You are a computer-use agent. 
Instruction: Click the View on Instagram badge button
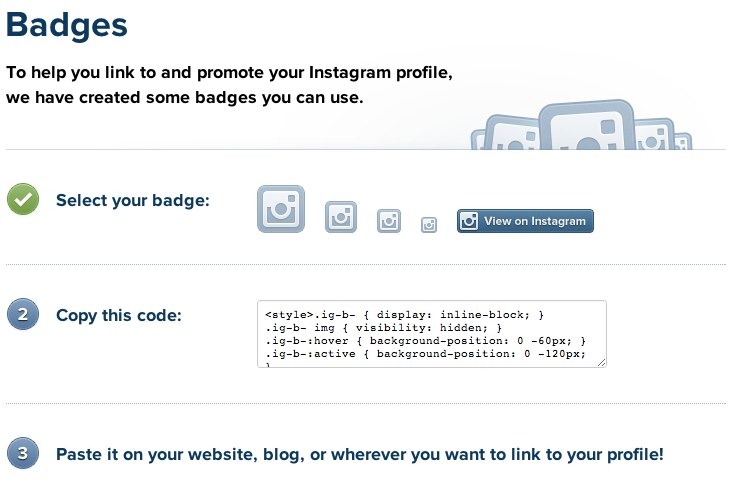(525, 221)
